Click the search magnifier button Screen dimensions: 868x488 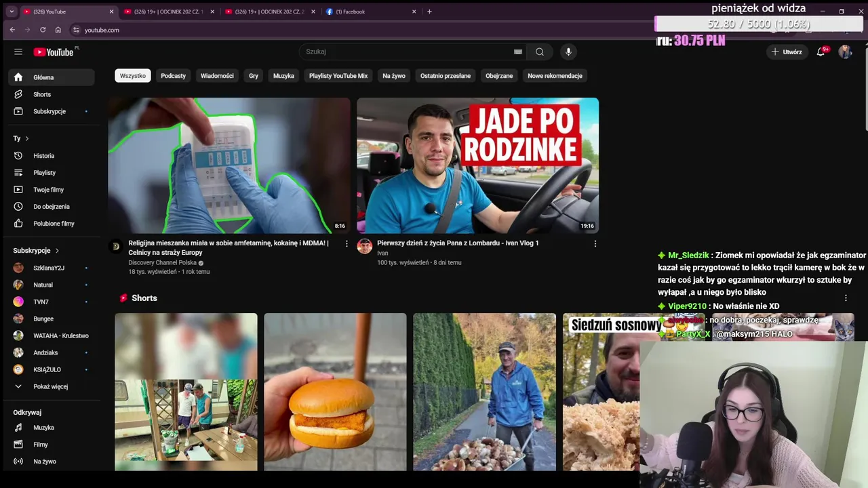pos(540,52)
